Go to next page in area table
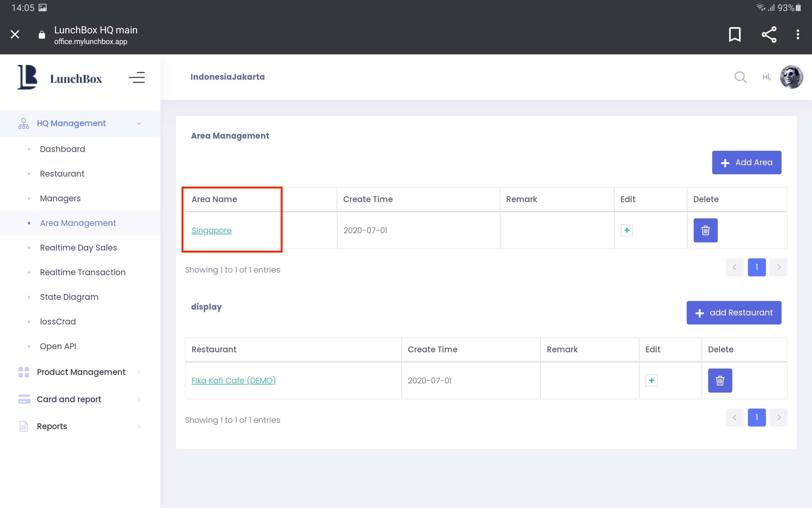The image size is (812, 508). tap(778, 267)
